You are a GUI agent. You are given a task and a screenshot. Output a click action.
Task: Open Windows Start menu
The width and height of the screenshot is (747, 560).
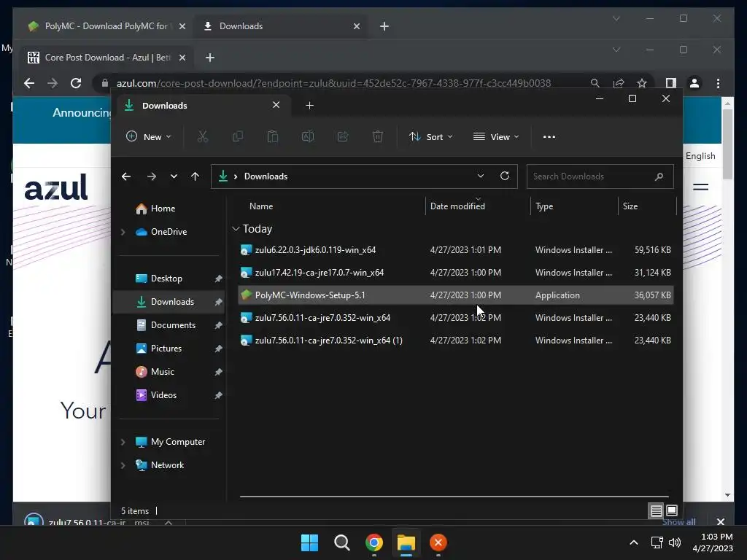coord(309,542)
